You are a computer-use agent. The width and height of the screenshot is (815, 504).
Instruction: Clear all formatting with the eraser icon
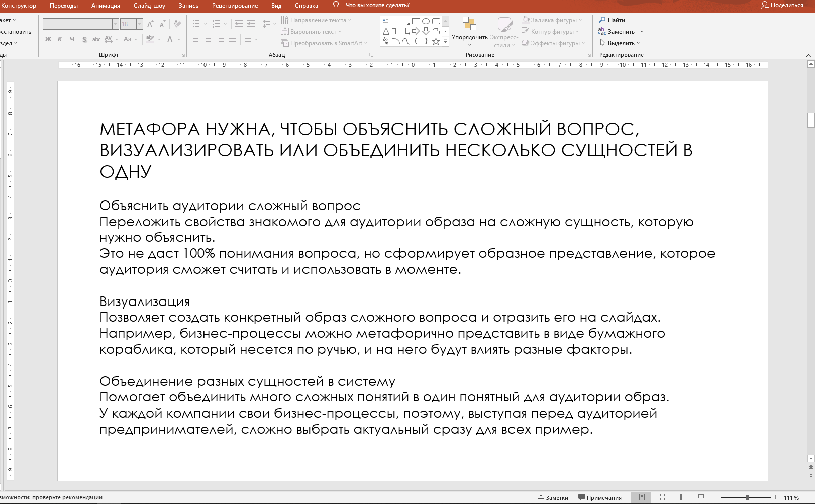tap(177, 24)
